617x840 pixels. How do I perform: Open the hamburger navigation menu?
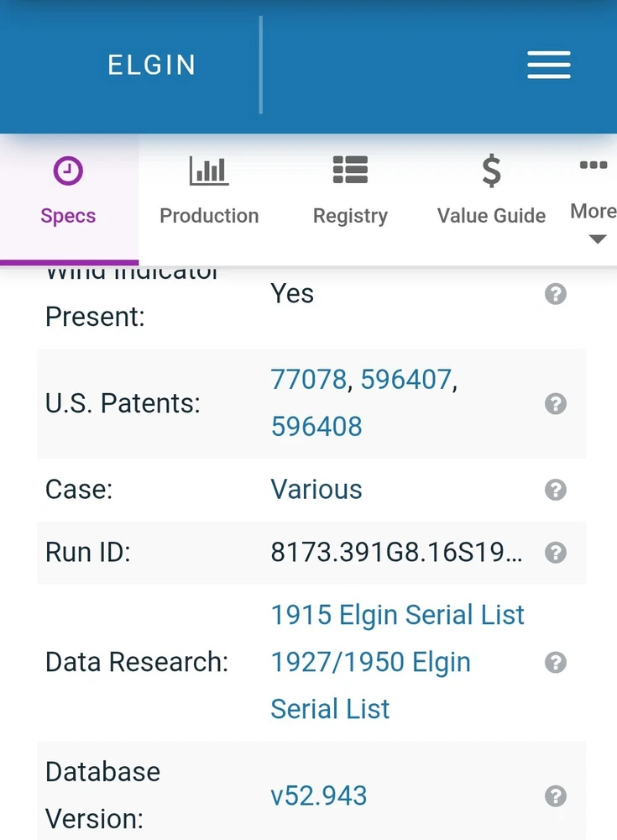tap(549, 65)
